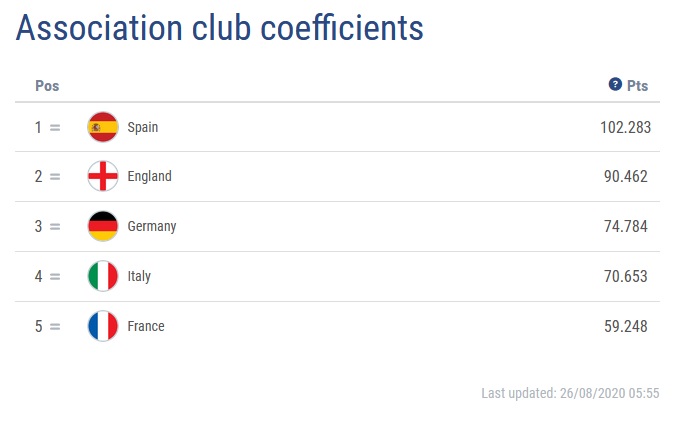Click the Pts help question mark icon
The width and height of the screenshot is (677, 424).
click(615, 84)
